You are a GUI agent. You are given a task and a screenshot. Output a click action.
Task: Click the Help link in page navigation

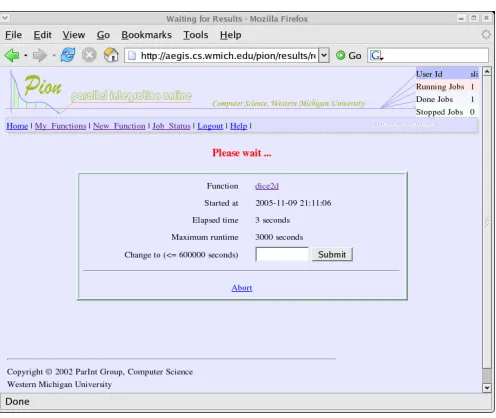pos(239,126)
